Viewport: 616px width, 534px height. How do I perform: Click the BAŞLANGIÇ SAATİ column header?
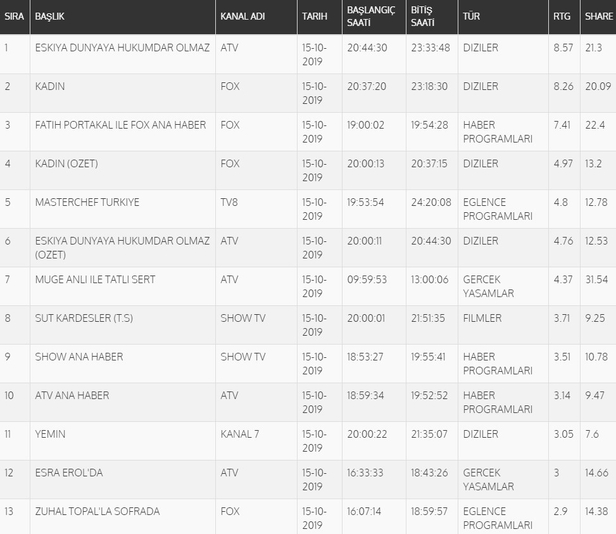372,17
